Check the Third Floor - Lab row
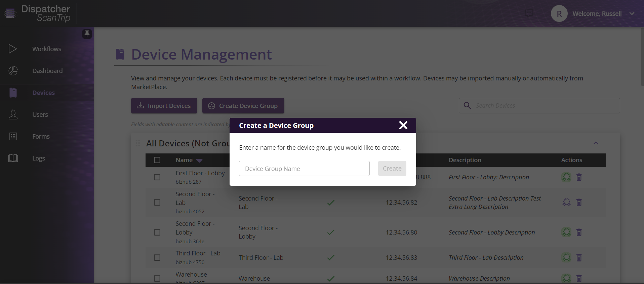 pyautogui.click(x=157, y=257)
